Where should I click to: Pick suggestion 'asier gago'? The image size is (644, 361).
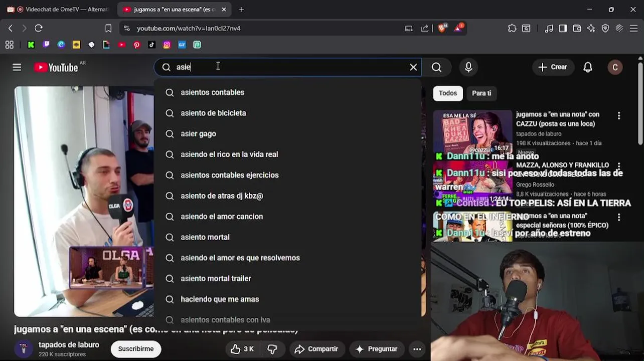(288, 133)
